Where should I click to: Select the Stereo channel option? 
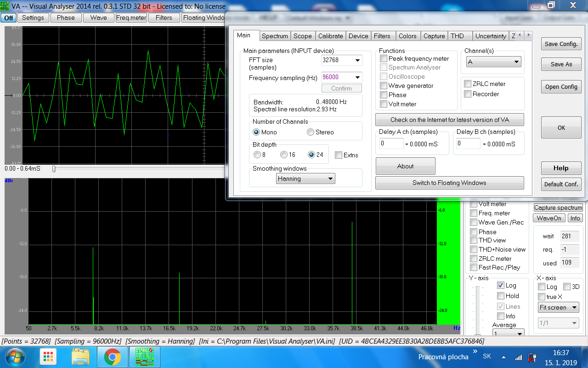coord(311,132)
